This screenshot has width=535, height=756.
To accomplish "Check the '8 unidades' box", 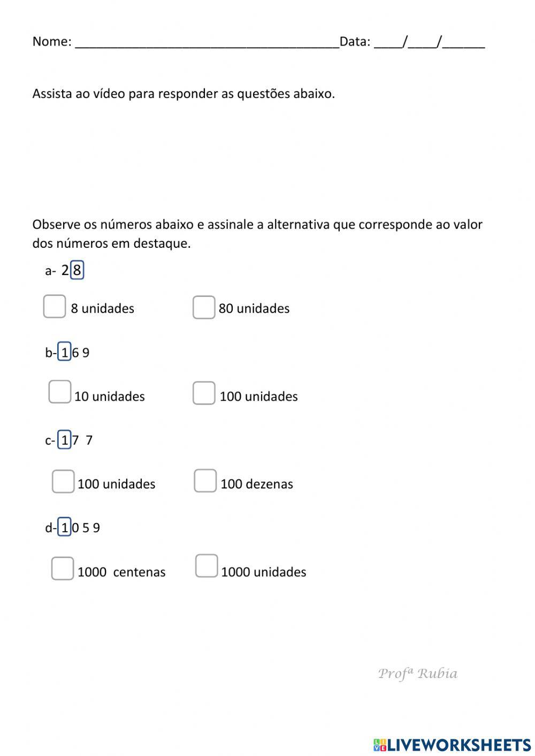I will coord(55,307).
